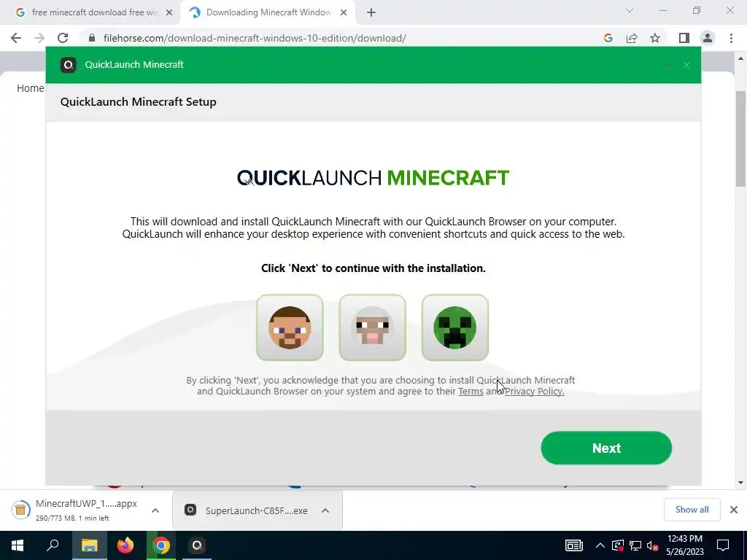747x560 pixels.
Task: Click the security tray icon with red dot
Action: click(618, 545)
